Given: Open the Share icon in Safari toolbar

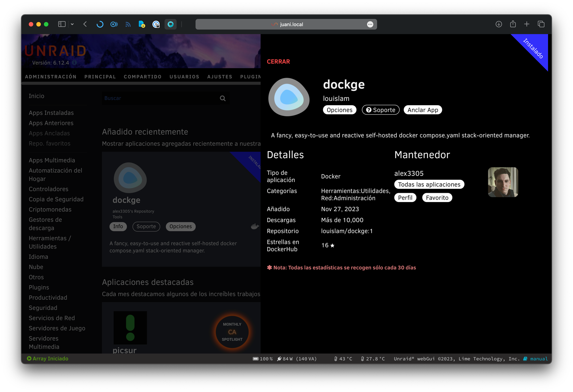Looking at the screenshot, I should [x=513, y=24].
